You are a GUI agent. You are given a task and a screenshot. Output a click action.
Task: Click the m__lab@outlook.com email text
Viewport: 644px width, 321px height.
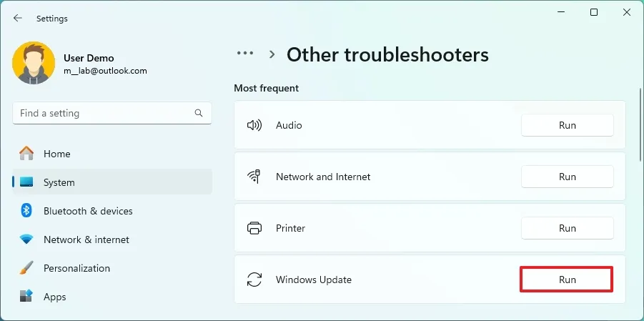pos(105,71)
